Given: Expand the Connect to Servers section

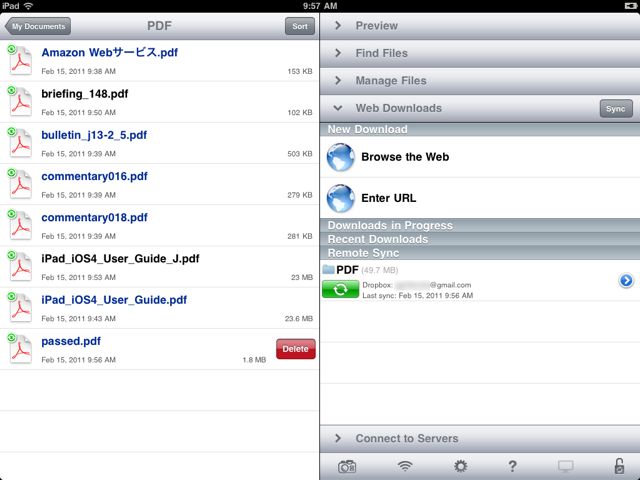Looking at the screenshot, I should click(480, 438).
